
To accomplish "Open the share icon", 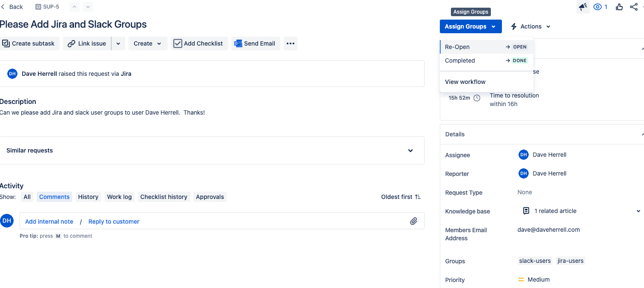I will (634, 7).
